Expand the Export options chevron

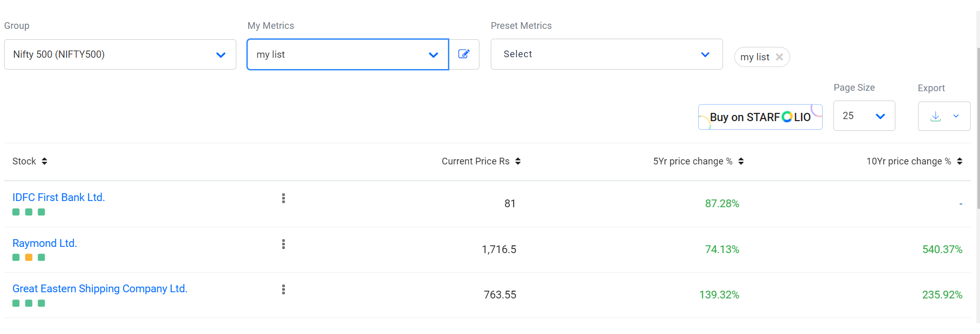click(x=956, y=116)
